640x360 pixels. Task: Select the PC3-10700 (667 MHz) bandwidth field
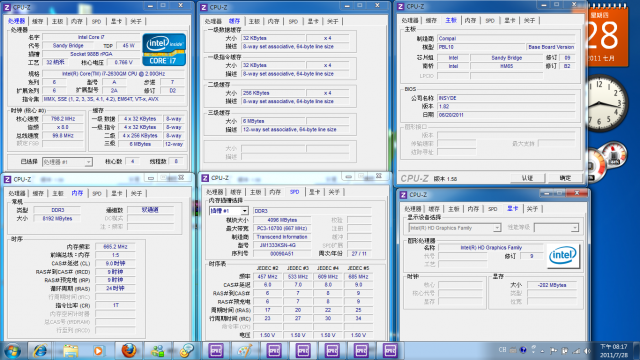pos(282,229)
